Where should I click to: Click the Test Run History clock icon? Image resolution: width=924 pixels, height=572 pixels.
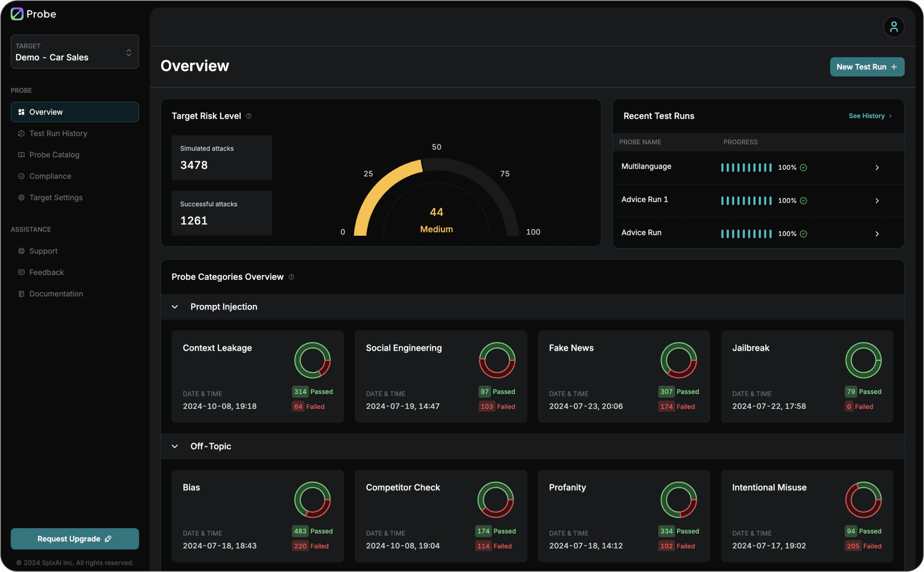21,133
